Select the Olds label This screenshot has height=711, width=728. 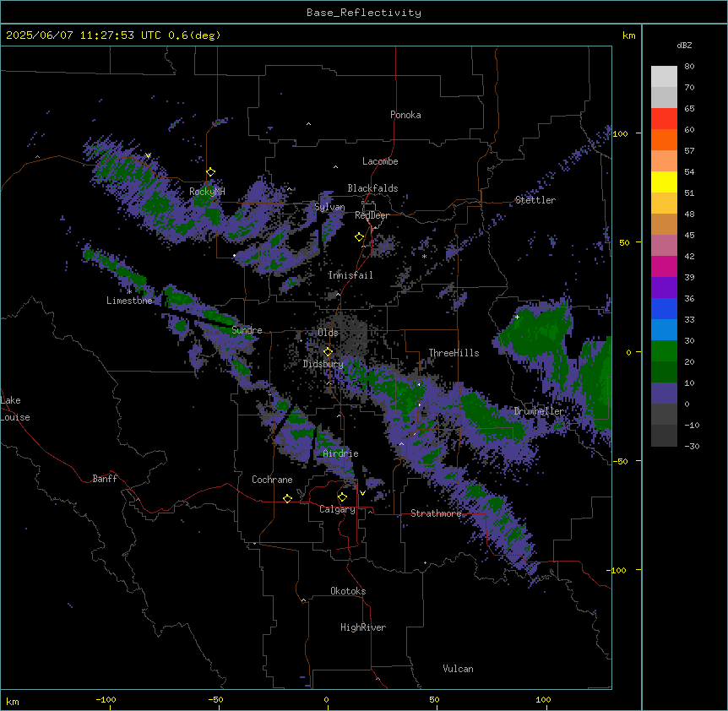pyautogui.click(x=328, y=333)
